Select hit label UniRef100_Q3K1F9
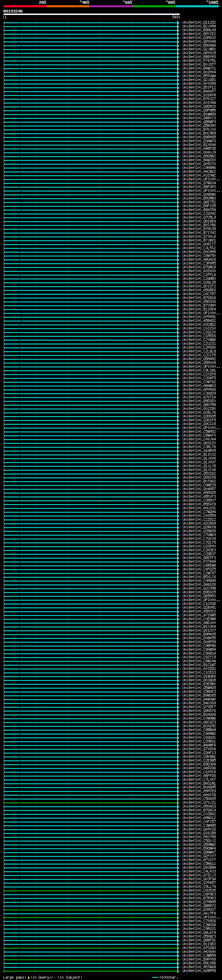This screenshot has height=980, width=222. coord(199,420)
